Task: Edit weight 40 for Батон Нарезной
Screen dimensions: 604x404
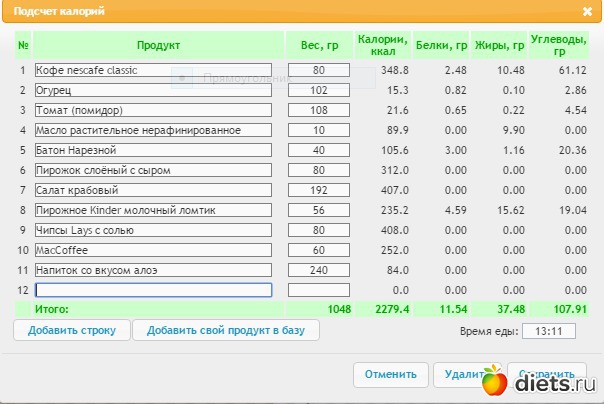Action: [x=319, y=150]
